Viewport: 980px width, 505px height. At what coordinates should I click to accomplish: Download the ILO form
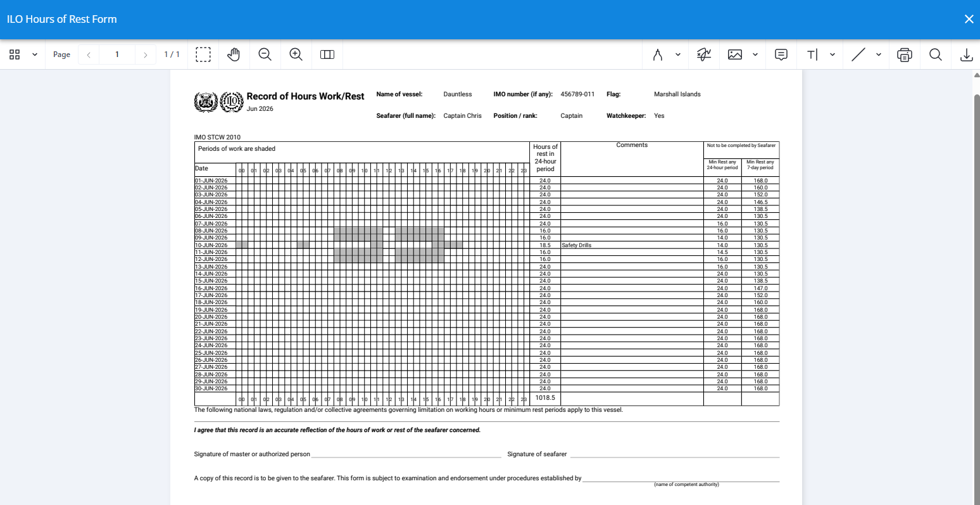[x=967, y=54]
